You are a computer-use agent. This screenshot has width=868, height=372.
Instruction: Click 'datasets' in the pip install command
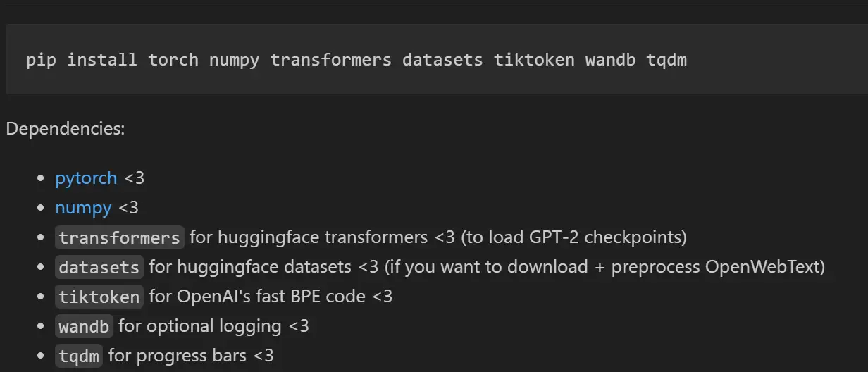coord(442,60)
